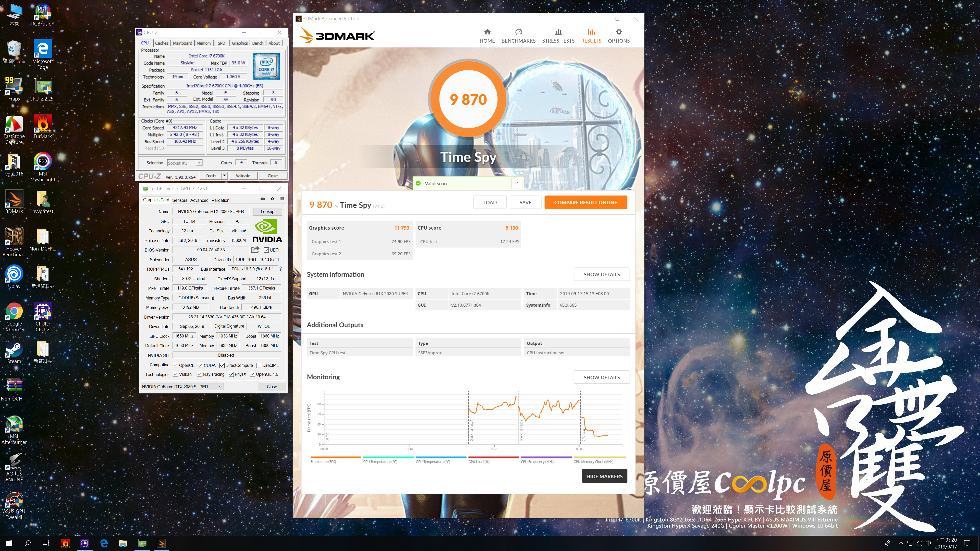Go to 3DMark HOME
Screen dimensions: 980x551
(x=487, y=36)
